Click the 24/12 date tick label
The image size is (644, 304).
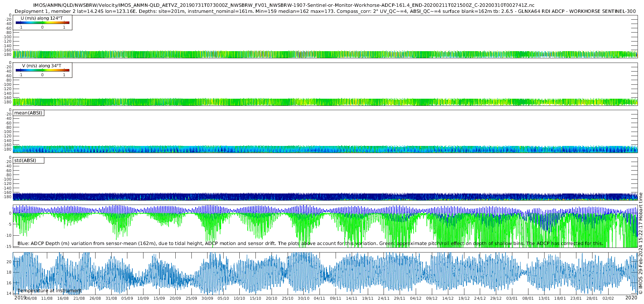480,298
